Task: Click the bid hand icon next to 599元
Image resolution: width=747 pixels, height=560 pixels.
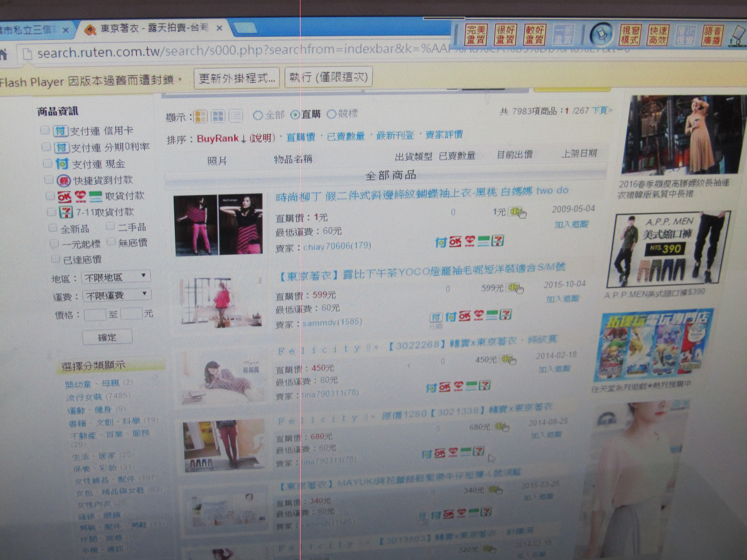Action: point(515,288)
